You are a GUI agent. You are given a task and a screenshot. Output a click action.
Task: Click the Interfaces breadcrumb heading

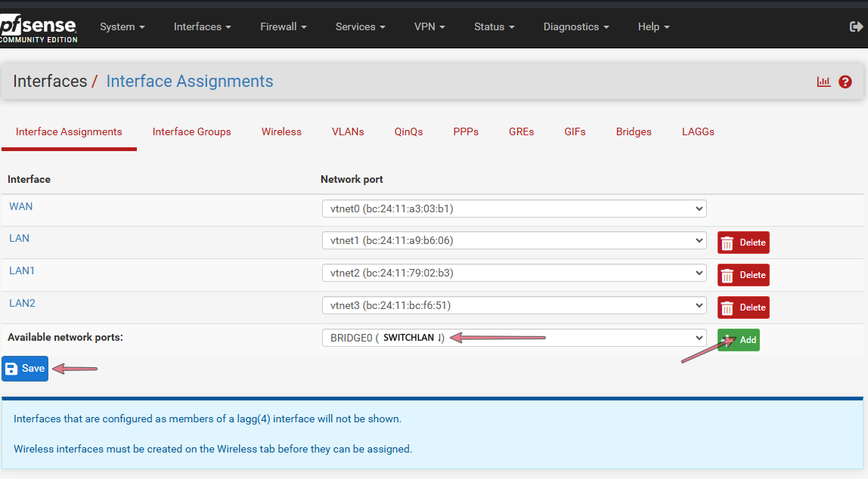tap(50, 82)
